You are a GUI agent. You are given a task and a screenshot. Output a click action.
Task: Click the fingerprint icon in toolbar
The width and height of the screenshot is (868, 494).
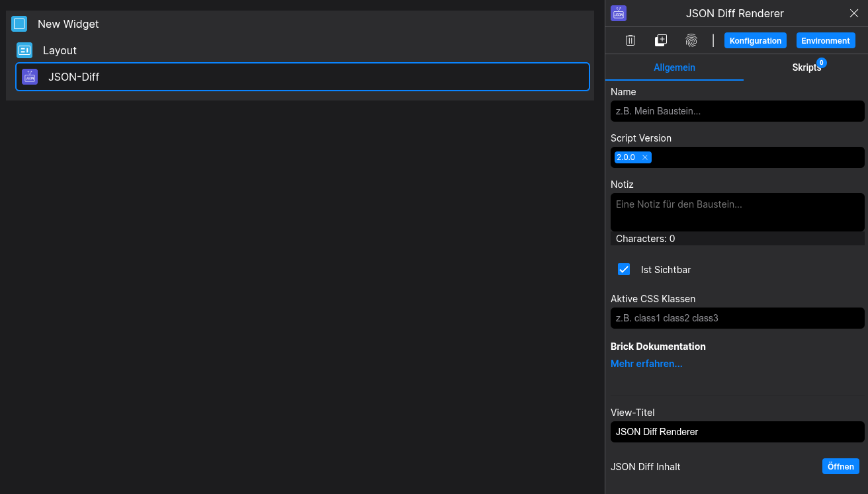point(691,40)
